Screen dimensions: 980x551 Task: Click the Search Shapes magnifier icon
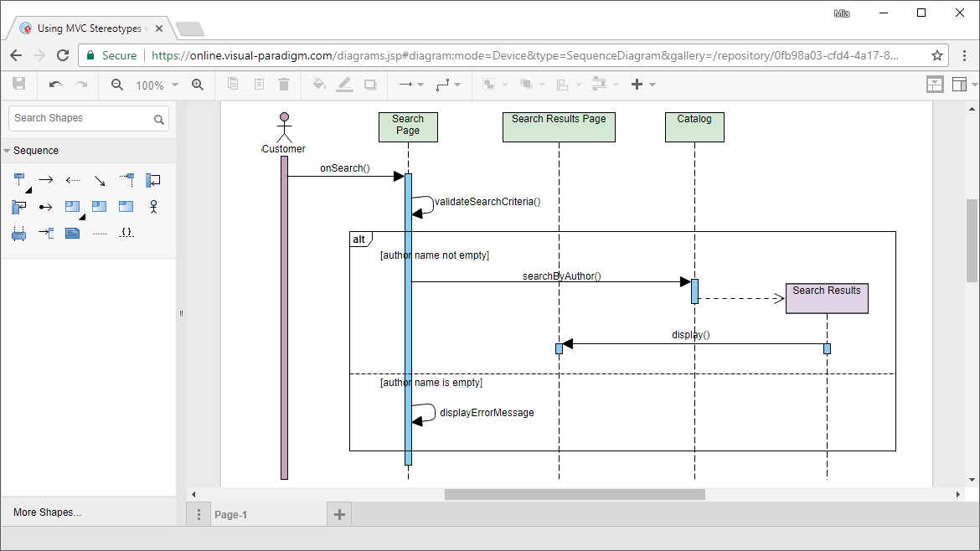tap(159, 119)
